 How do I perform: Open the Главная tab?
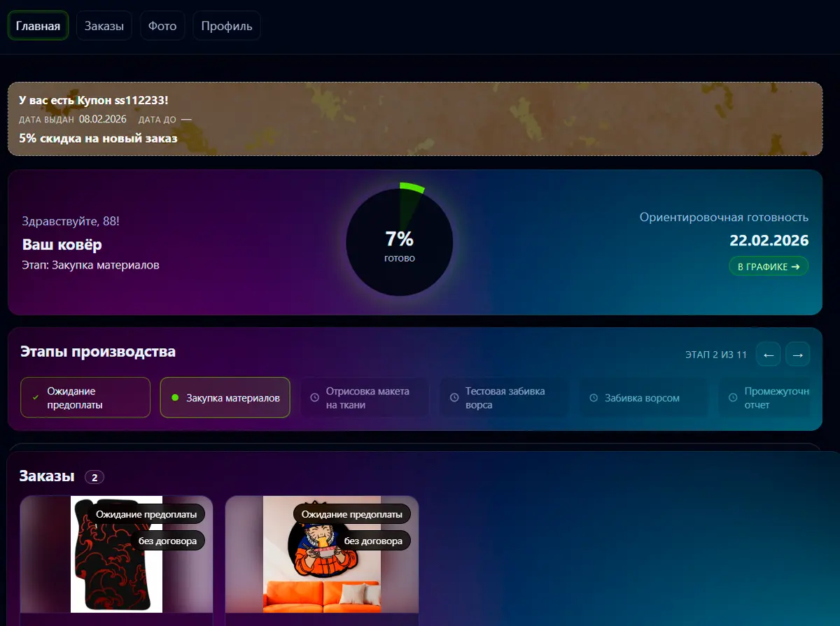click(x=38, y=27)
